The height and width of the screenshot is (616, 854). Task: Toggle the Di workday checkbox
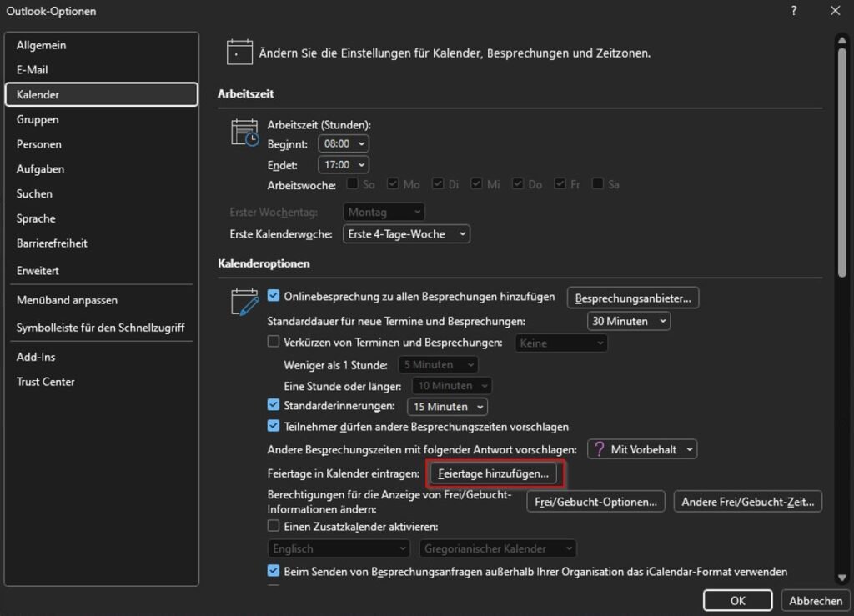(x=438, y=183)
